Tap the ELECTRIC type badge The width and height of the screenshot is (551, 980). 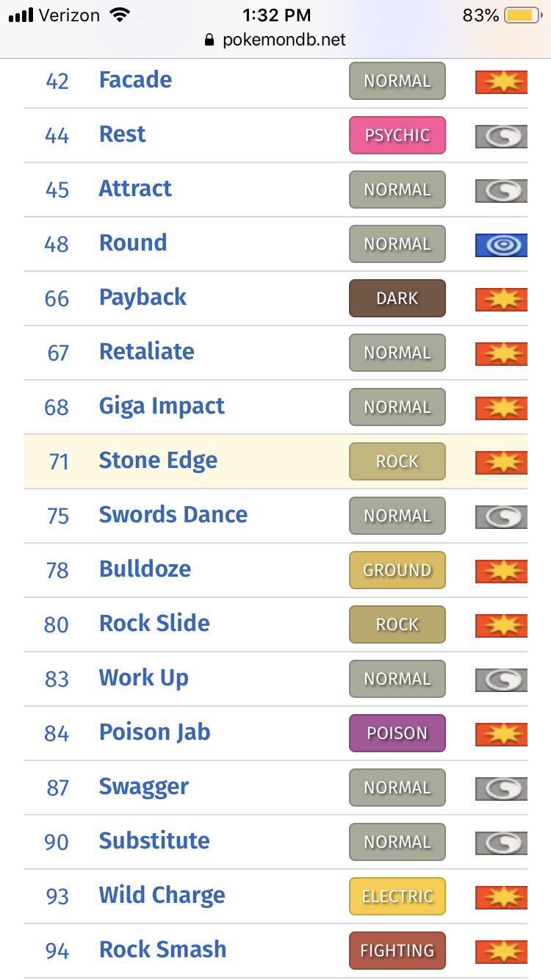(397, 896)
